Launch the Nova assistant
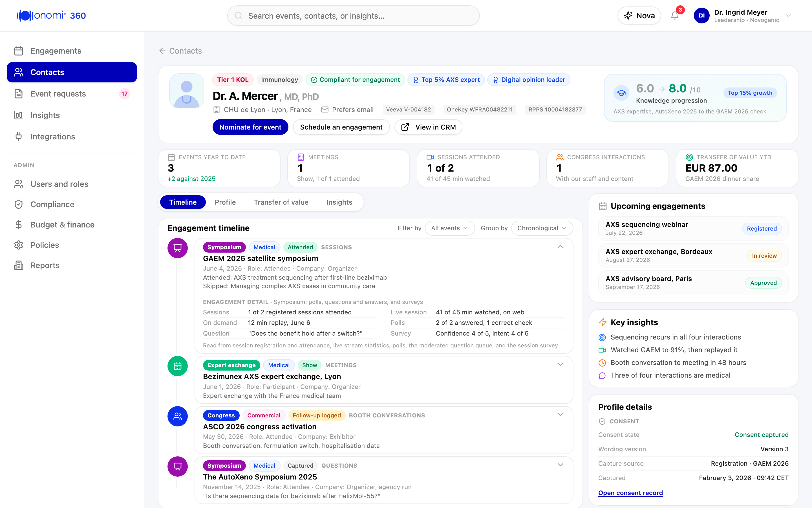812x508 pixels. click(639, 16)
